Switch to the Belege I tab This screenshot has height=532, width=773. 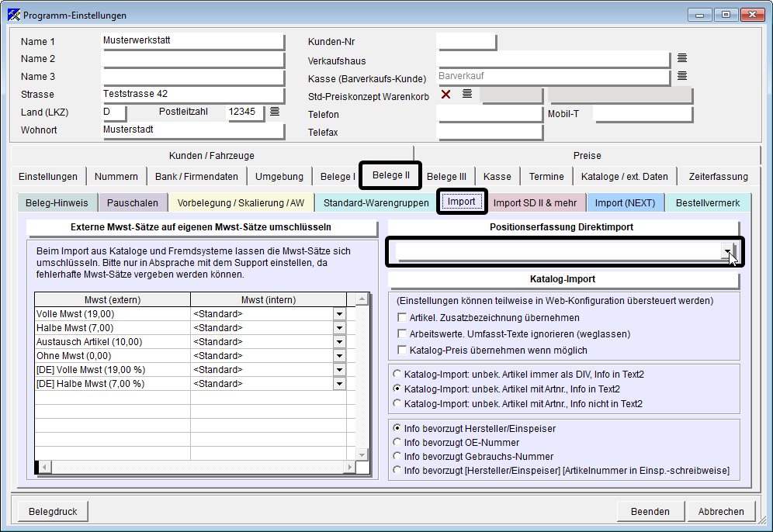(x=337, y=176)
